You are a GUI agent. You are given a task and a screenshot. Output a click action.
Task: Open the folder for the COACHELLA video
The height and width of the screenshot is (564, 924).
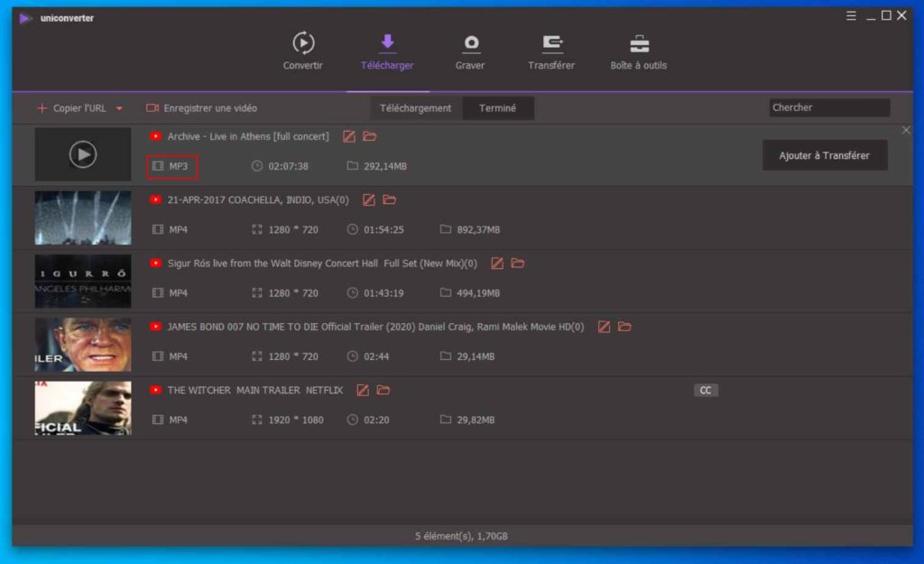click(390, 199)
